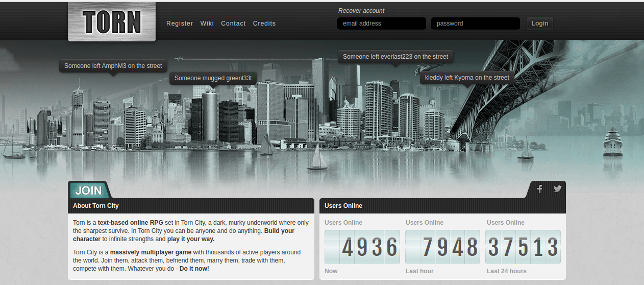Click the 'Someone left AmphM3' event bubble
Image resolution: width=644 pixels, height=285 pixels.
[113, 66]
